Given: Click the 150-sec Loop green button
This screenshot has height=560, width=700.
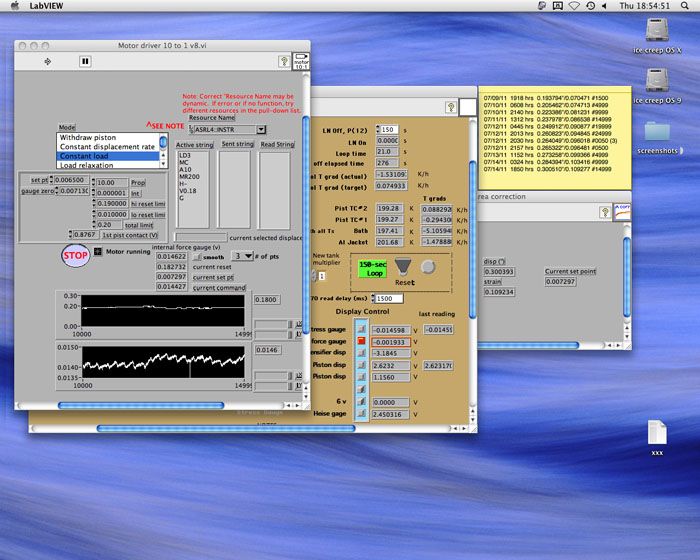Looking at the screenshot, I should click(x=375, y=266).
